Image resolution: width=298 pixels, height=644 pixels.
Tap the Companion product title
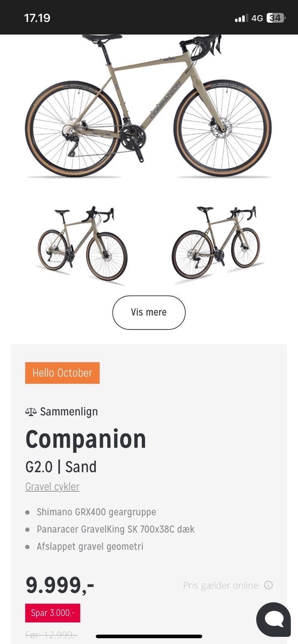[x=86, y=439]
